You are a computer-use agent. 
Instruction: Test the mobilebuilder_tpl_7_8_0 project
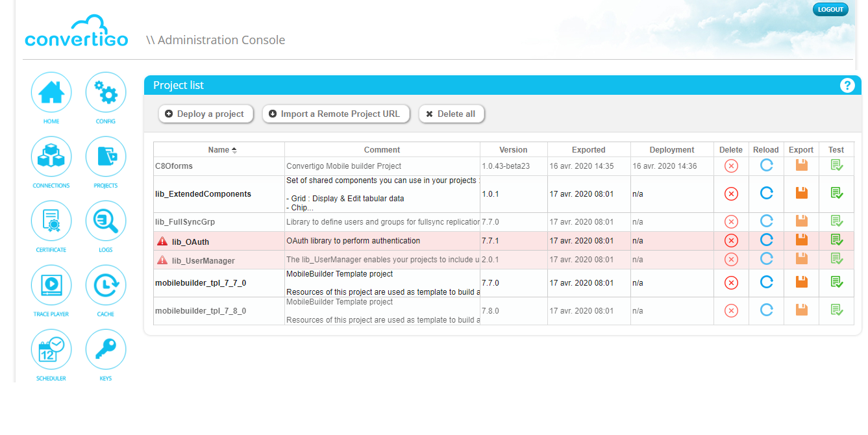(x=837, y=310)
